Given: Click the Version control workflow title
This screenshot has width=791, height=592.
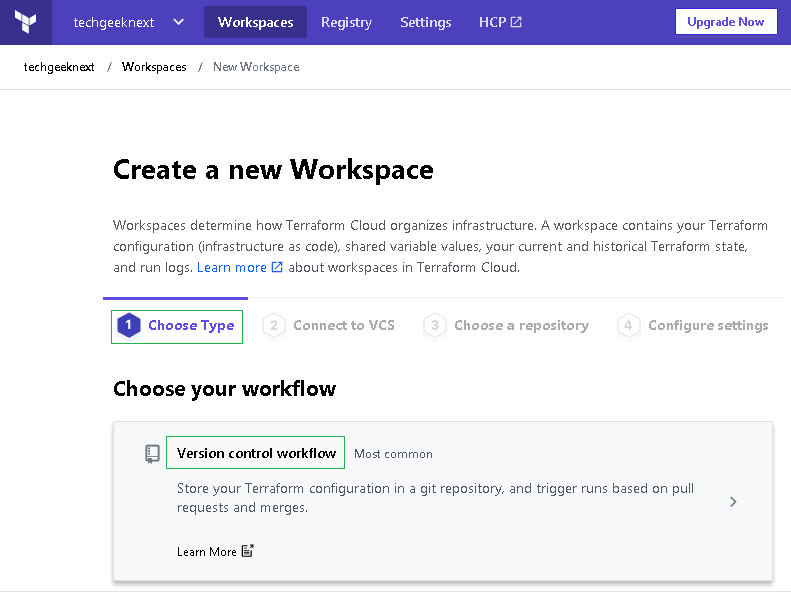Looking at the screenshot, I should pyautogui.click(x=256, y=453).
